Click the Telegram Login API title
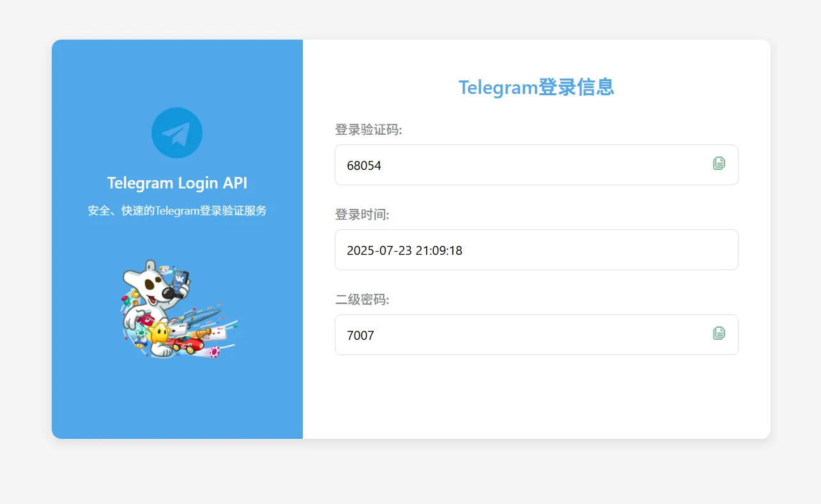This screenshot has height=504, width=821. point(177,183)
